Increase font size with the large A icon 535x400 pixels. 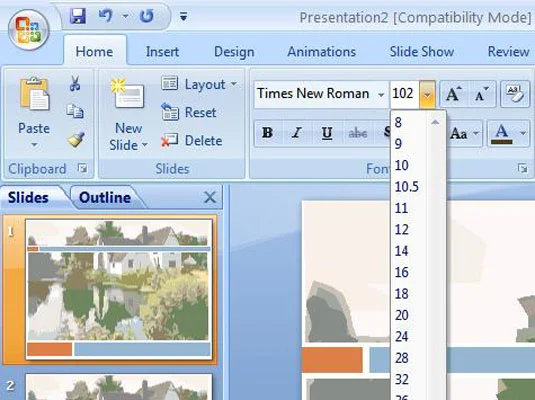pos(453,94)
